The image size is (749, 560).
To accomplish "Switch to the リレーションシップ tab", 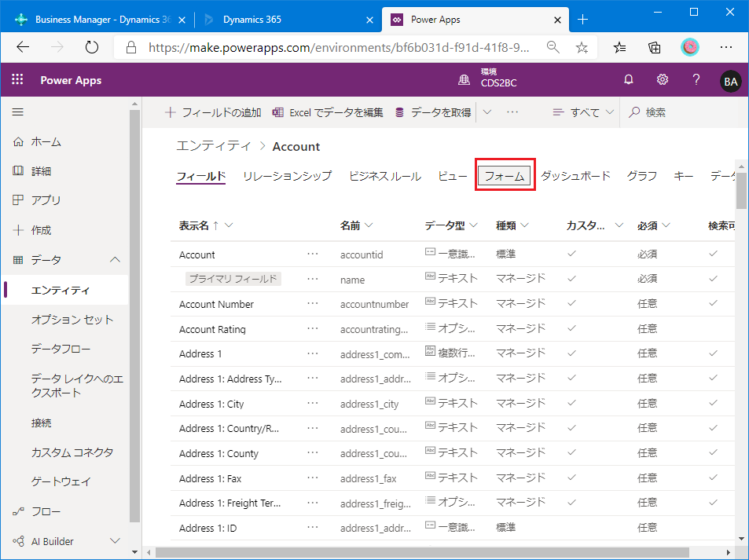I will 287,176.
